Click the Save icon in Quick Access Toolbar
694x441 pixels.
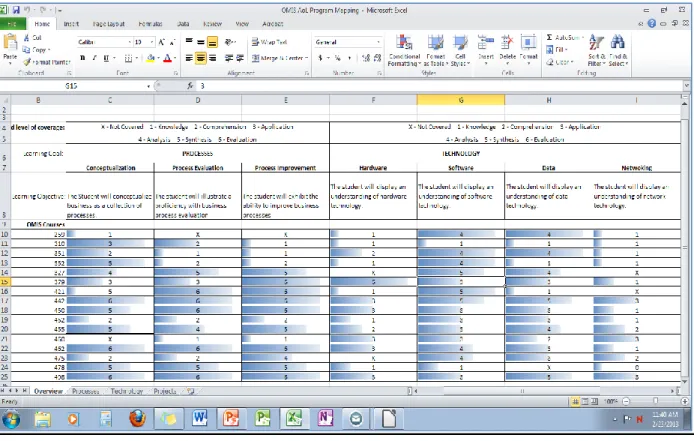click(16, 10)
